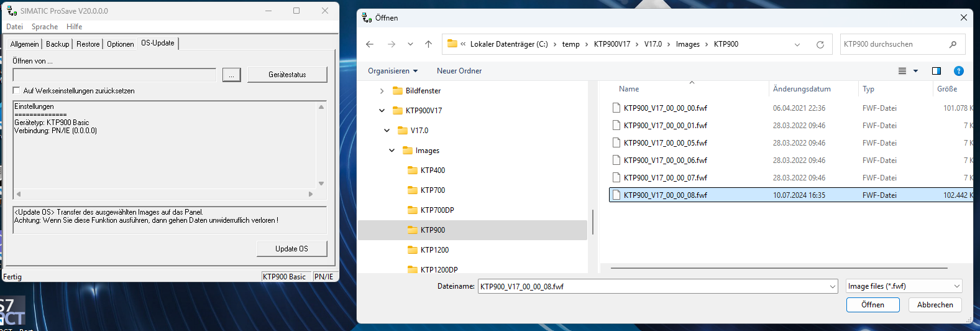Click the KTP1200 folder icon
Screen dimensions: 980x331
click(413, 250)
